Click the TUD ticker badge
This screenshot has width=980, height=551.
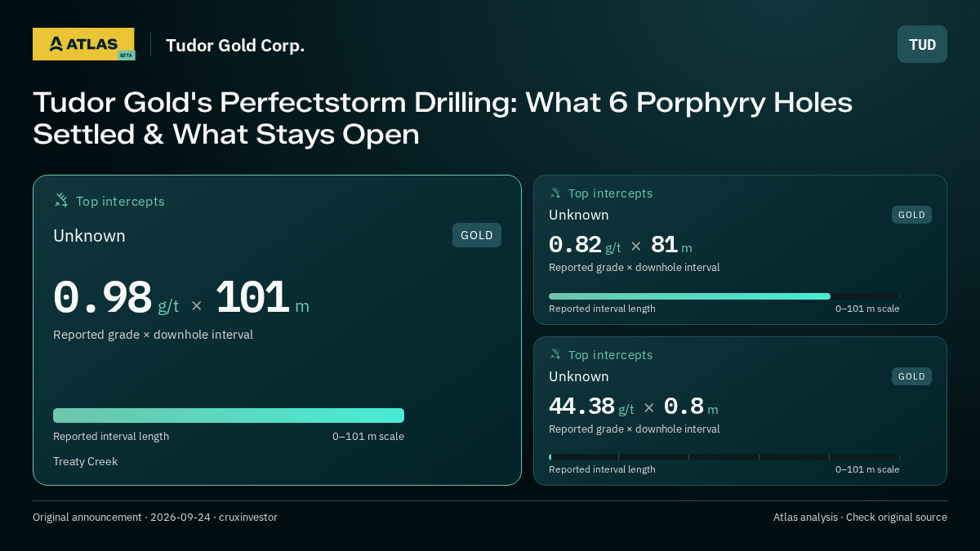[x=922, y=44]
